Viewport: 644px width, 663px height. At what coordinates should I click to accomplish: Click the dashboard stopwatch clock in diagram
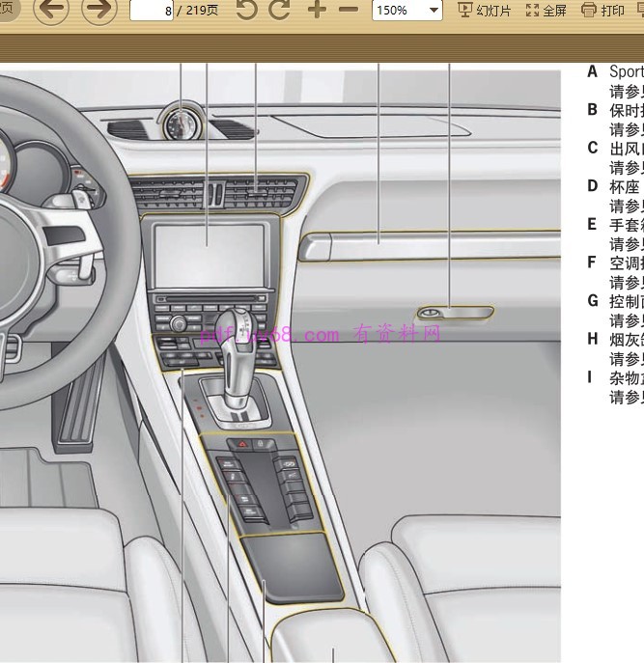pos(181,123)
